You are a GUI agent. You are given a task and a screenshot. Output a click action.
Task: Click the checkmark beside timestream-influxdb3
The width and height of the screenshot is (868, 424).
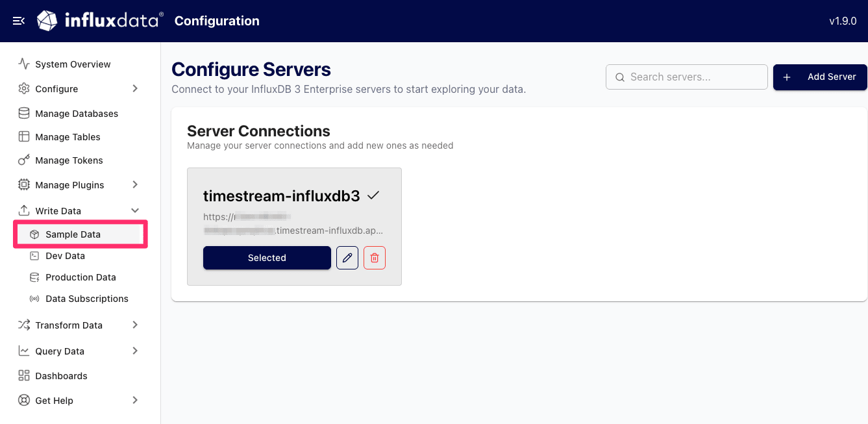[x=373, y=195]
